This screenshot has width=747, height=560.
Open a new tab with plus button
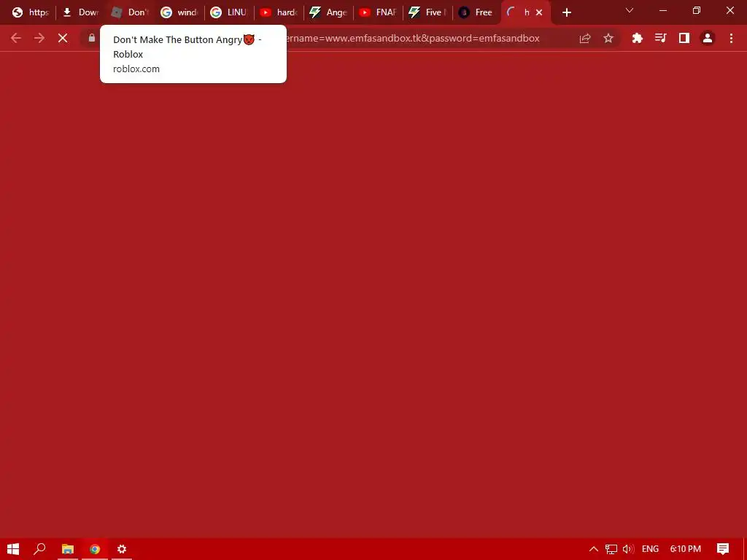pos(566,13)
